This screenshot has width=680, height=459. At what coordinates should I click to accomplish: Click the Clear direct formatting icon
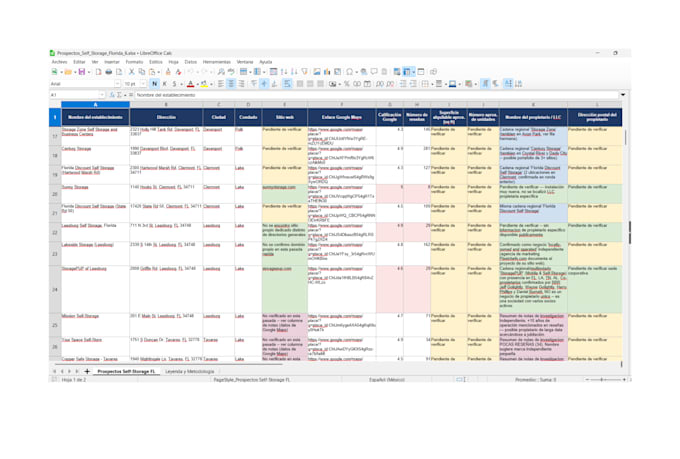tap(178, 72)
